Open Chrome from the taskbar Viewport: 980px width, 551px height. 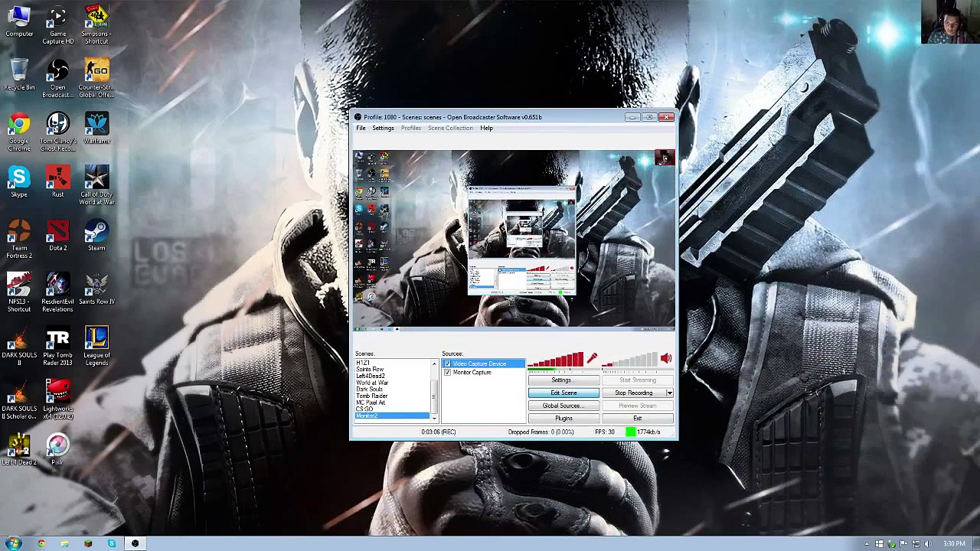(41, 543)
